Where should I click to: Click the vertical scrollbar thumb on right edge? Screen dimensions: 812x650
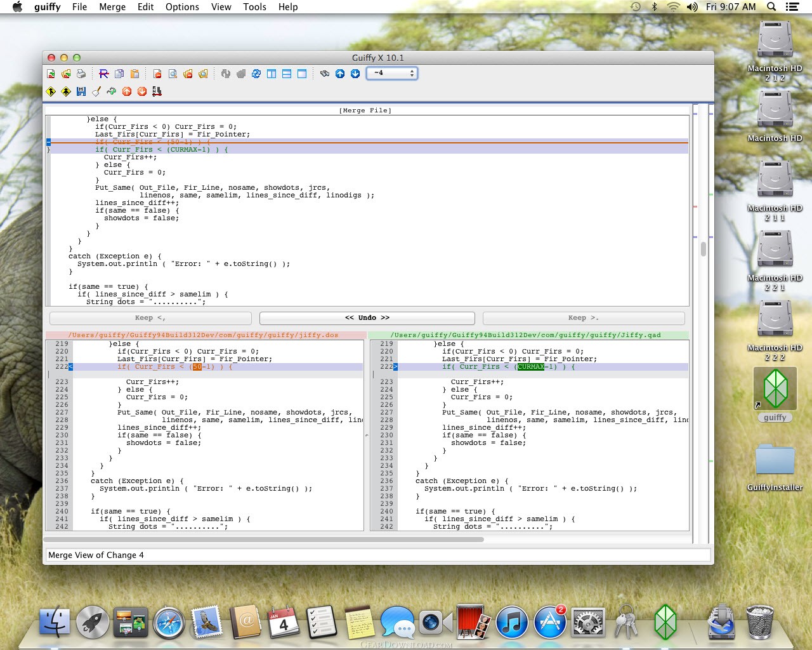704,248
